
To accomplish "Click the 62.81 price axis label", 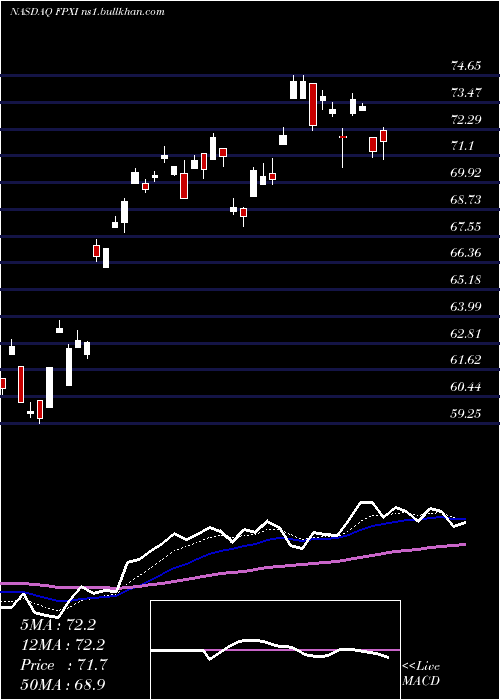I will (x=466, y=333).
